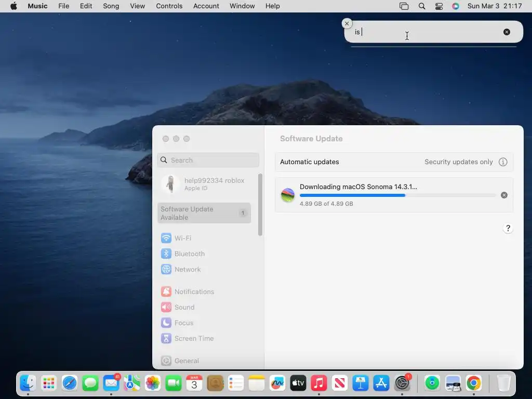This screenshot has width=532, height=399.
Task: Open Find My in Dock
Action: (x=432, y=383)
